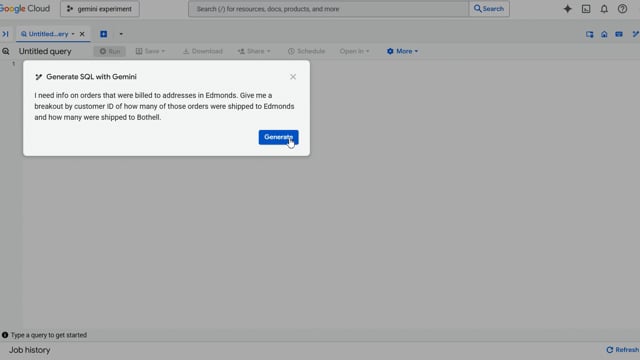Refresh the job history
Screen dimensions: 640x360
pyautogui.click(x=622, y=350)
